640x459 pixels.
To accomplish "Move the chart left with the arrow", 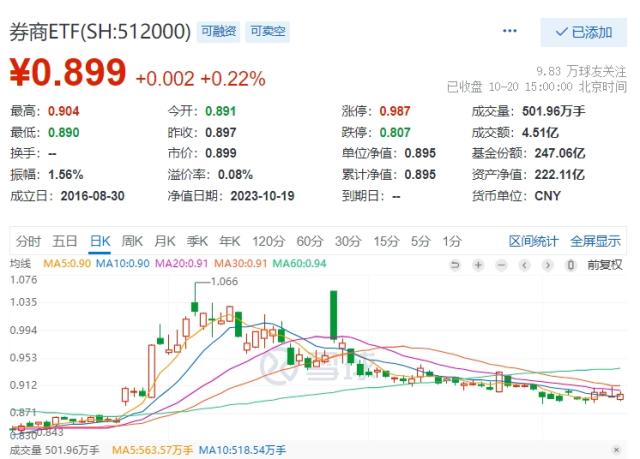I will pyautogui.click(x=524, y=265).
